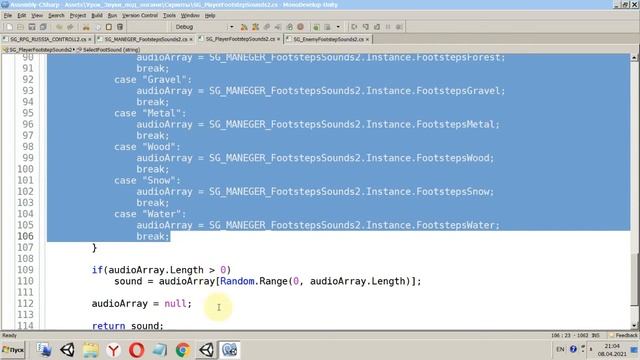This screenshot has height=360, width=640.
Task: Click the Open File toolbar icon
Action: [20, 27]
